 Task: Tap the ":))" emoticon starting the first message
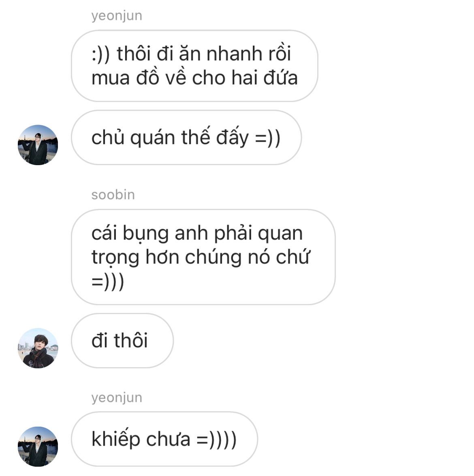(x=100, y=55)
